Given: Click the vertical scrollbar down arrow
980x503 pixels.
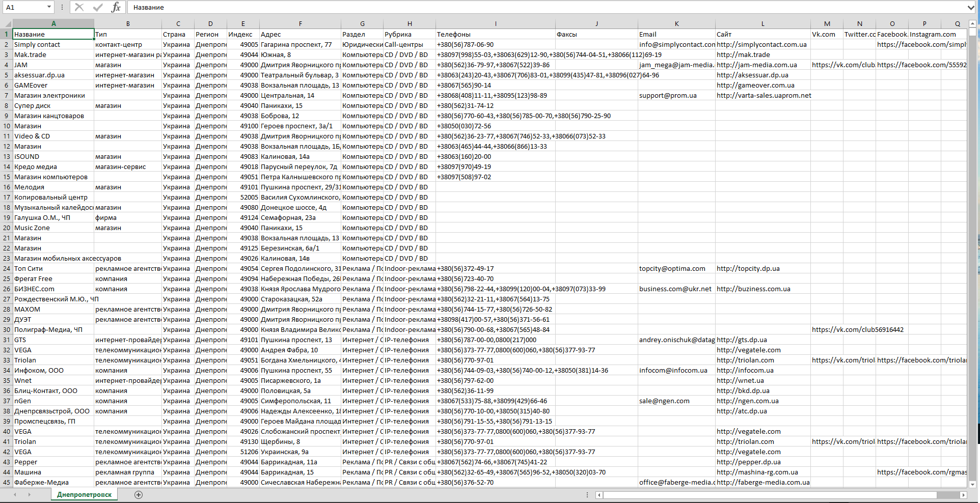Looking at the screenshot, I should [x=972, y=484].
